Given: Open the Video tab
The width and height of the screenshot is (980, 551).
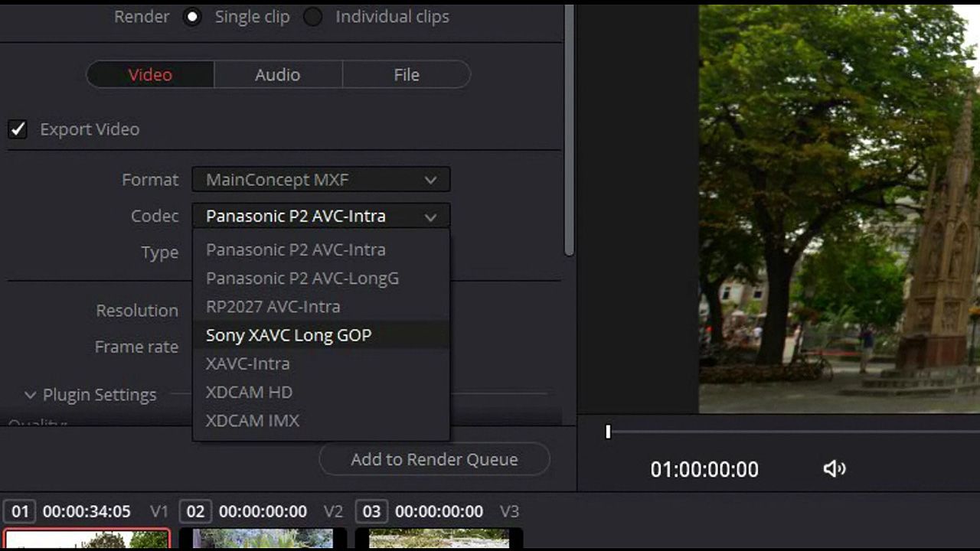Looking at the screenshot, I should tap(150, 74).
